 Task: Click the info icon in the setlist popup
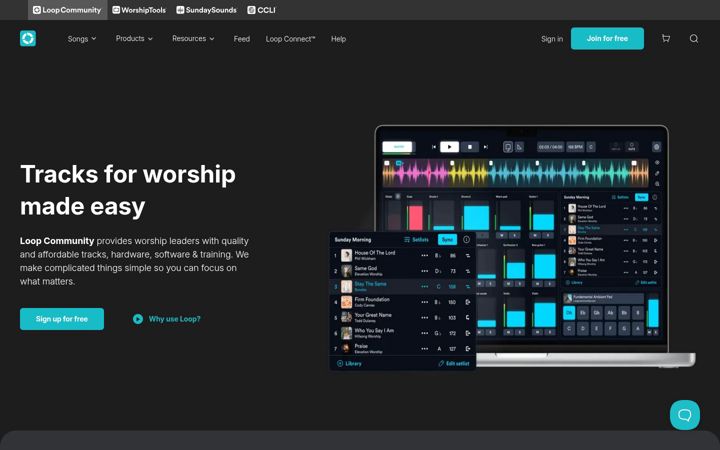pos(466,239)
